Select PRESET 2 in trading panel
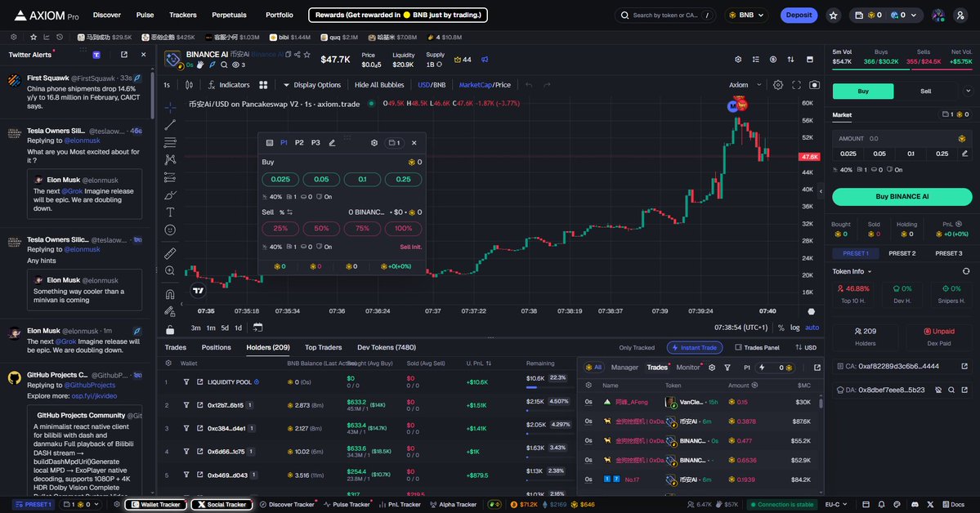 click(x=902, y=253)
